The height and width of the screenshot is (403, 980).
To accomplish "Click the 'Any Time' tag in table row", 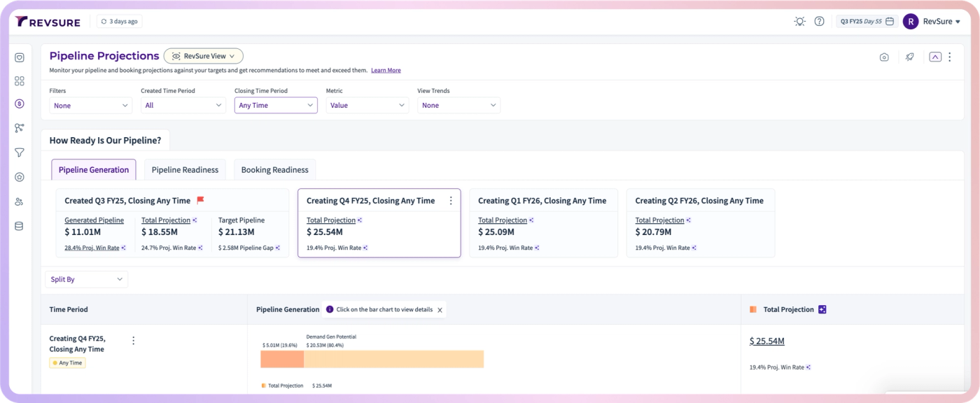I will 67,363.
